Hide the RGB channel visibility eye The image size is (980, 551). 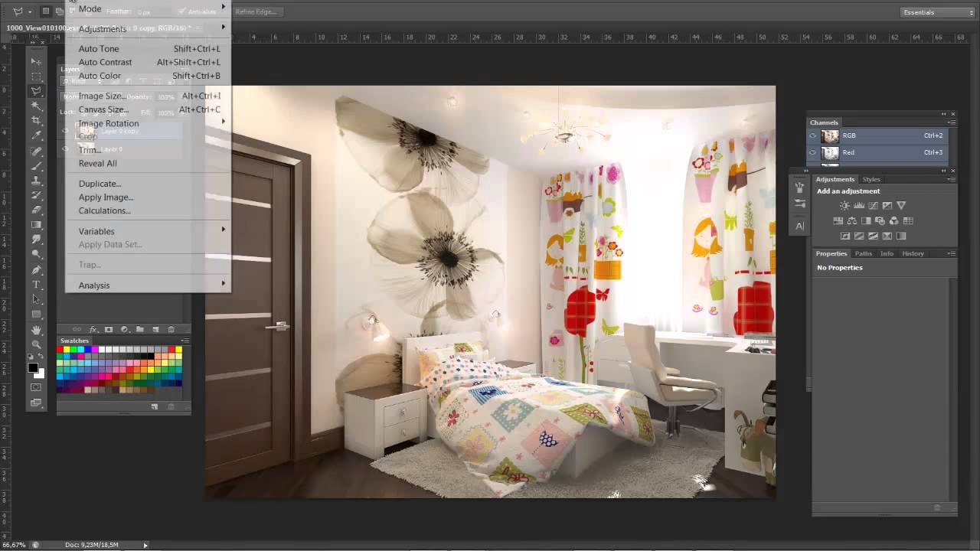pyautogui.click(x=813, y=136)
